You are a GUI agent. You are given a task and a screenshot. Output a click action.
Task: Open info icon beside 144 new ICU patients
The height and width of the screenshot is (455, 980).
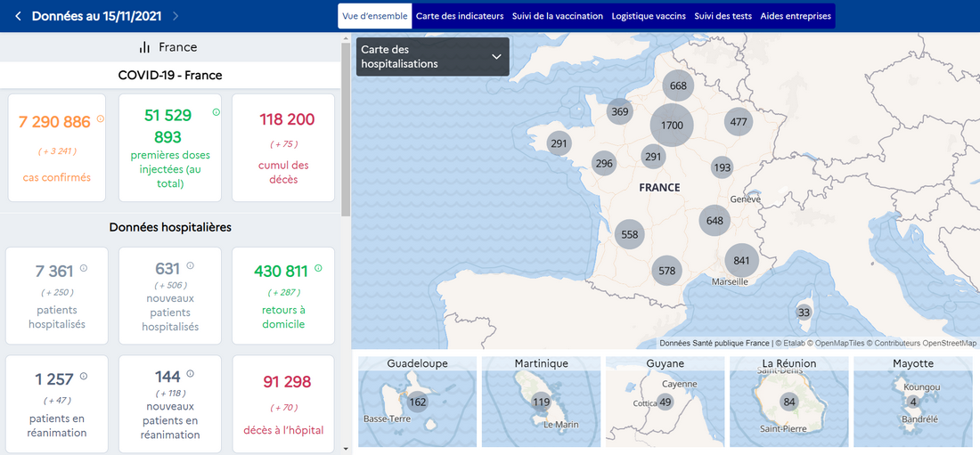coord(190,374)
